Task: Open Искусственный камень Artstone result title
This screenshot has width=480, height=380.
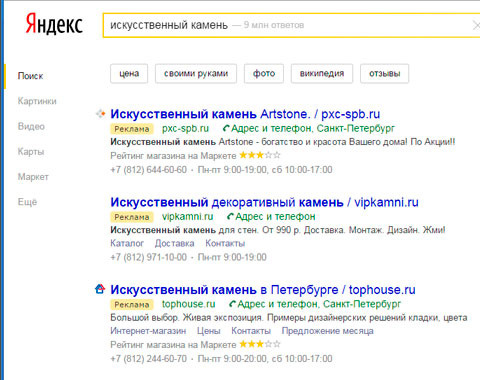Action: click(245, 114)
